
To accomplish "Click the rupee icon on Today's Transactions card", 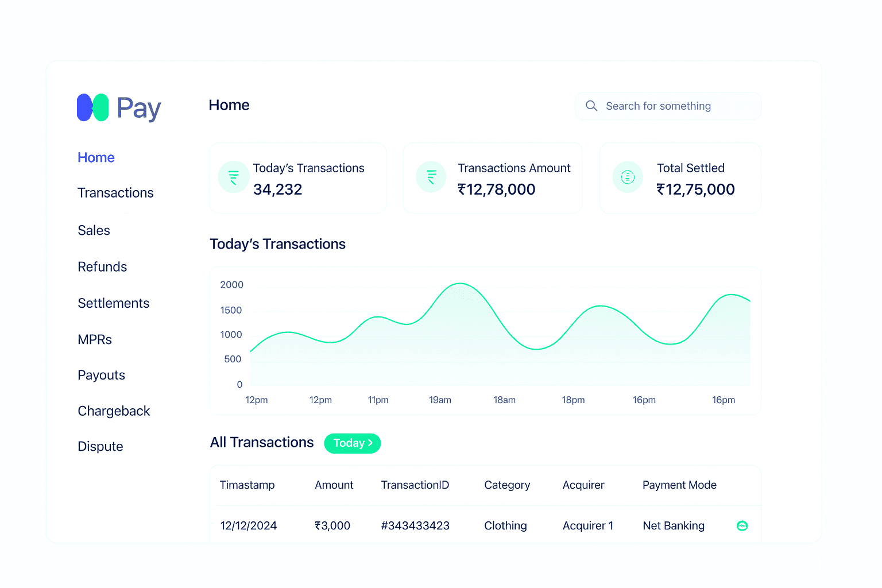I will 233,177.
